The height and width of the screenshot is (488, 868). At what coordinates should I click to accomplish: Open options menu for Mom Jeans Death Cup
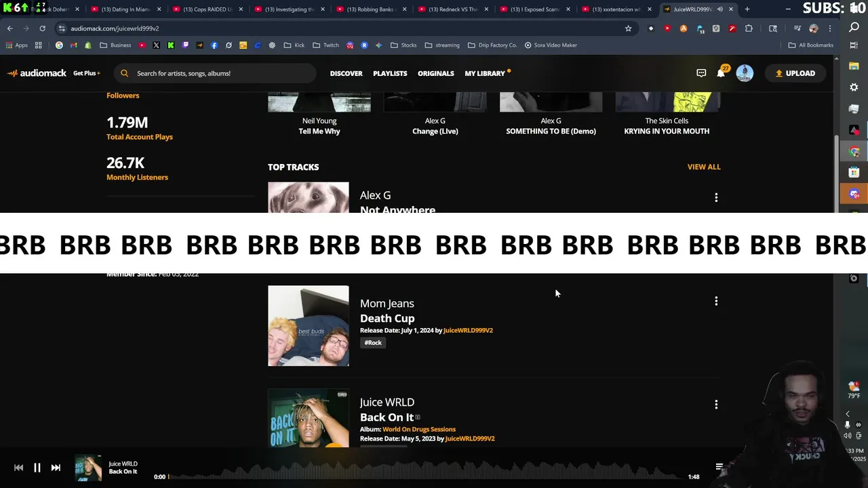(716, 301)
